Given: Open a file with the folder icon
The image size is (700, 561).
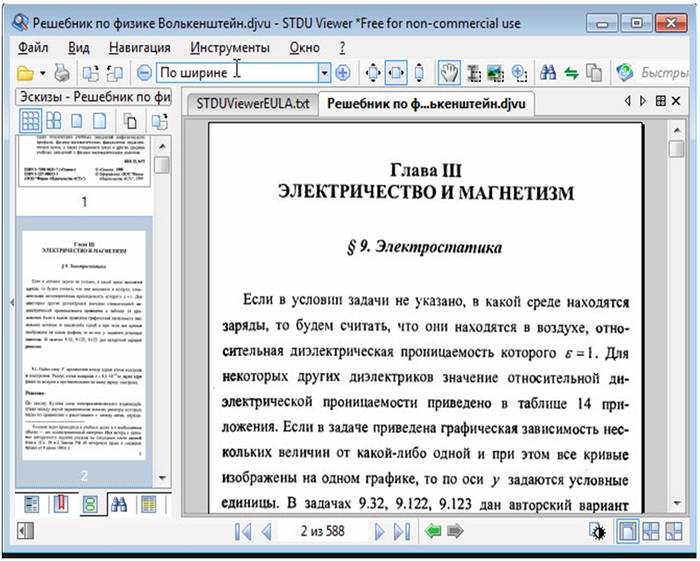Looking at the screenshot, I should pyautogui.click(x=25, y=73).
